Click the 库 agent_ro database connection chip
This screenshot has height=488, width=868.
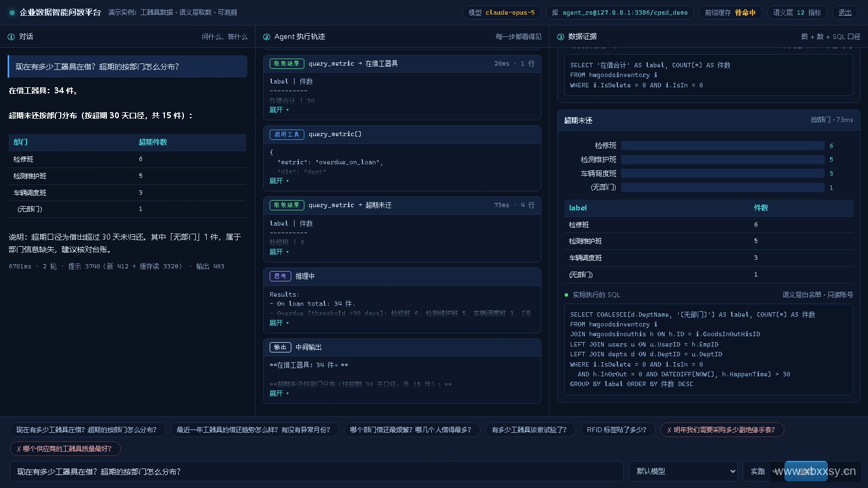click(620, 12)
